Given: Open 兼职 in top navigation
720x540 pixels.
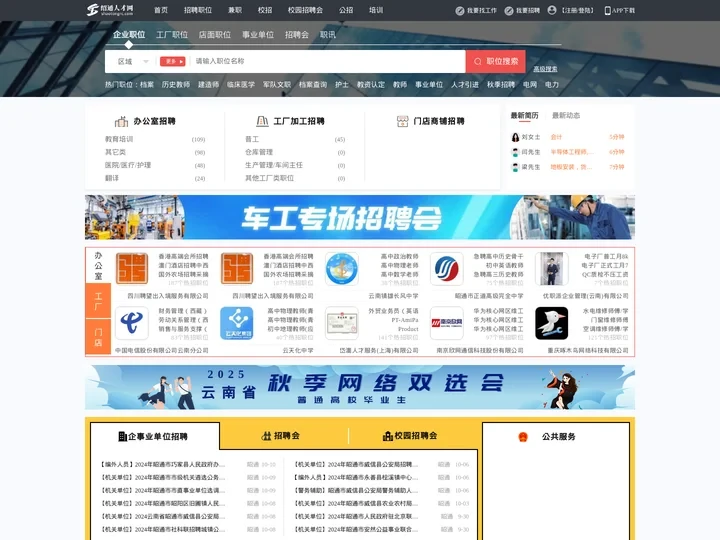Looking at the screenshot, I should click(235, 10).
